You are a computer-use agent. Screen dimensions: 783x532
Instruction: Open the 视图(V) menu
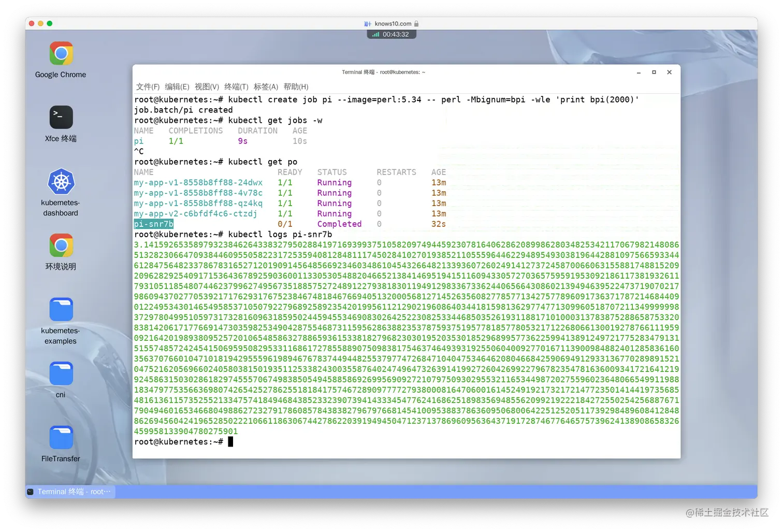tap(207, 87)
